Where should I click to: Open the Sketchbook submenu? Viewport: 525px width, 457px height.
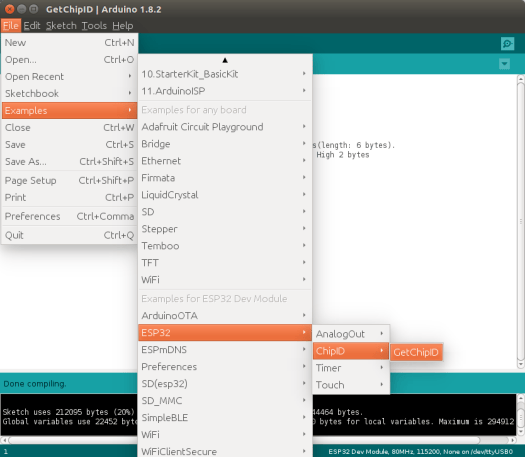pyautogui.click(x=69, y=93)
